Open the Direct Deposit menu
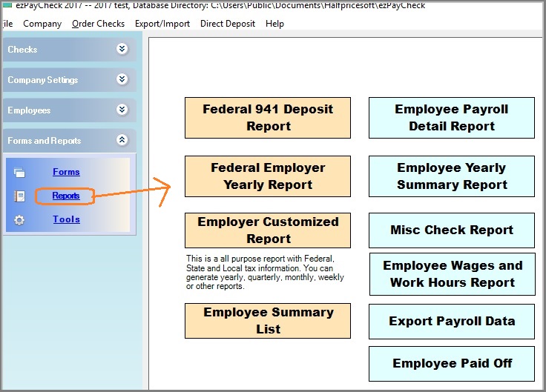The height and width of the screenshot is (392, 546). coord(228,24)
